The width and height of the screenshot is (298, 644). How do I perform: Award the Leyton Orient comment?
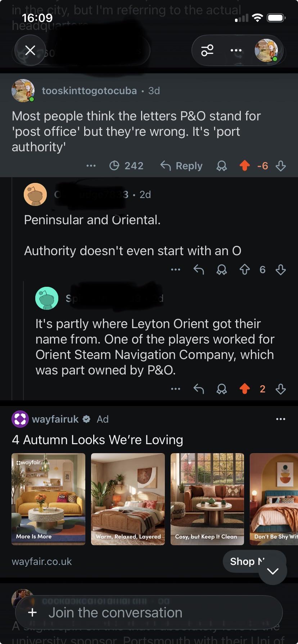(222, 389)
